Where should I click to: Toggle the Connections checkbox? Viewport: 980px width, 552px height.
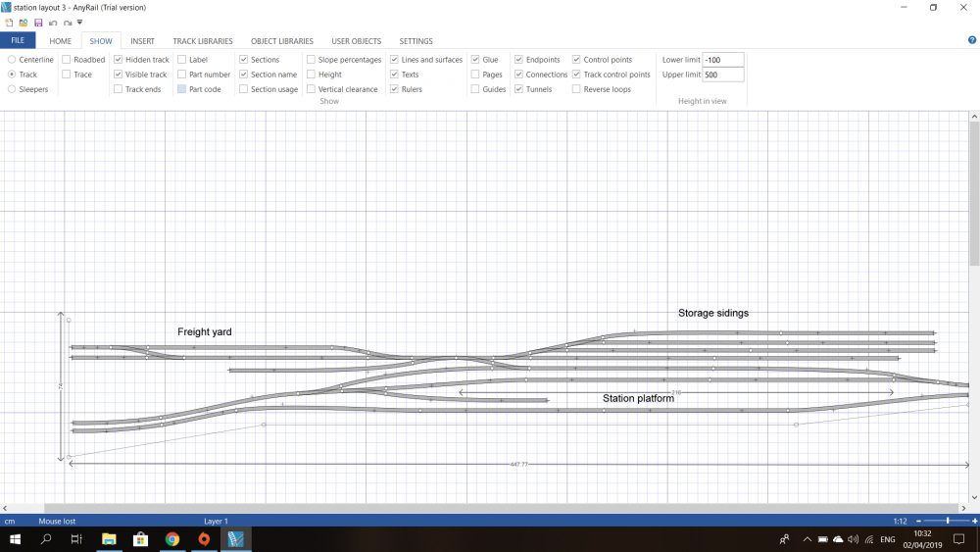tap(518, 75)
